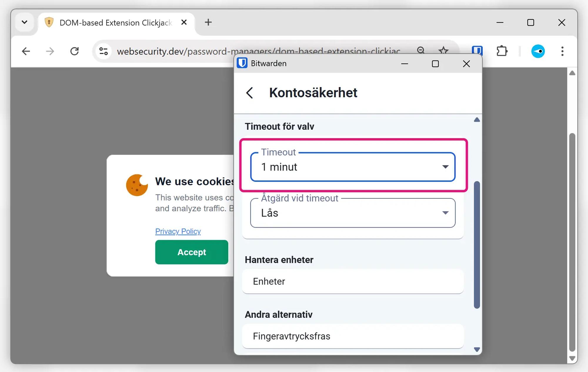Click the green Accept cookies button
Image resolution: width=588 pixels, height=372 pixels.
191,252
